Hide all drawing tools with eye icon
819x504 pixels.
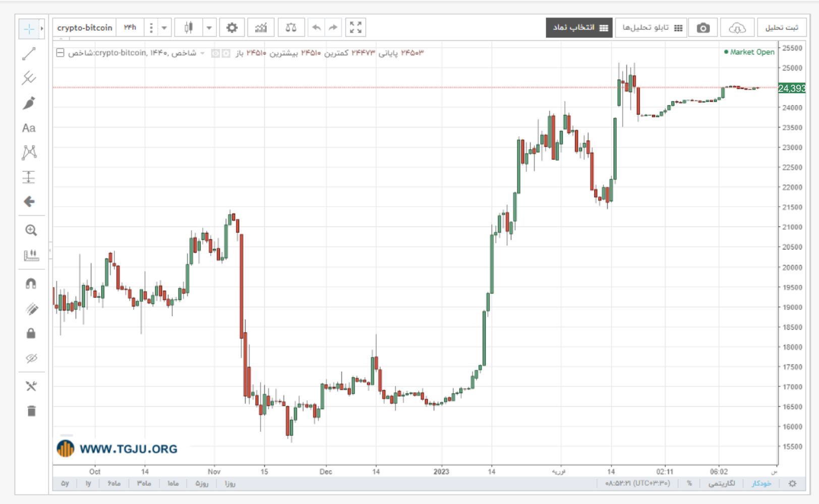[31, 358]
